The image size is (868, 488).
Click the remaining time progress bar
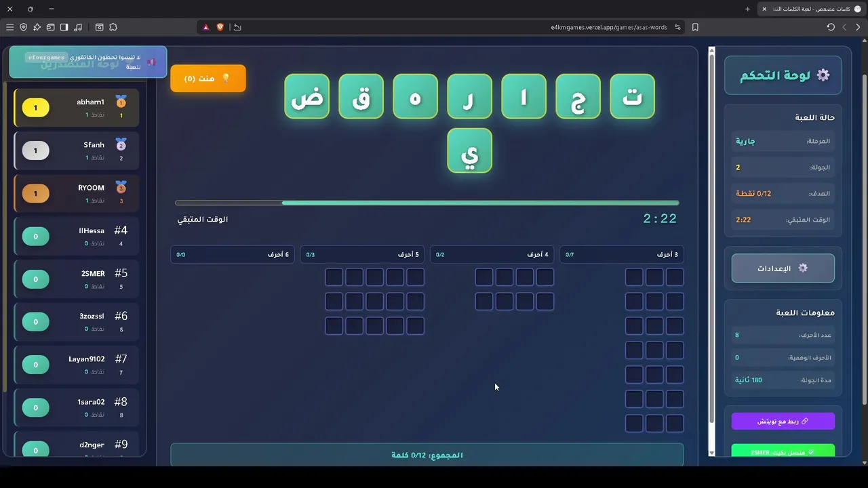(x=427, y=203)
